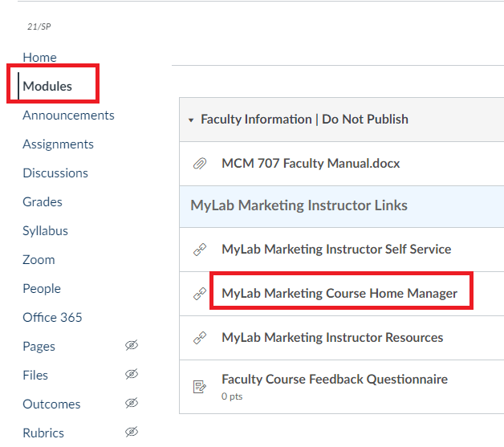Click the 21/SP term label

pos(39,26)
